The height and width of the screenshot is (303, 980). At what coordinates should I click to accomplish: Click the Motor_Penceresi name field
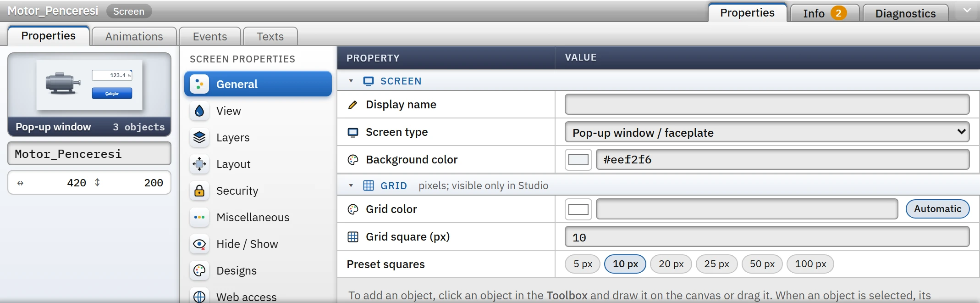(x=89, y=154)
